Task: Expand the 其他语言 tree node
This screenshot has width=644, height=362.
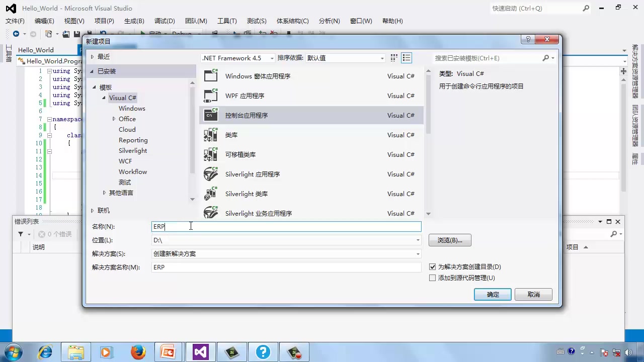Action: (x=104, y=193)
